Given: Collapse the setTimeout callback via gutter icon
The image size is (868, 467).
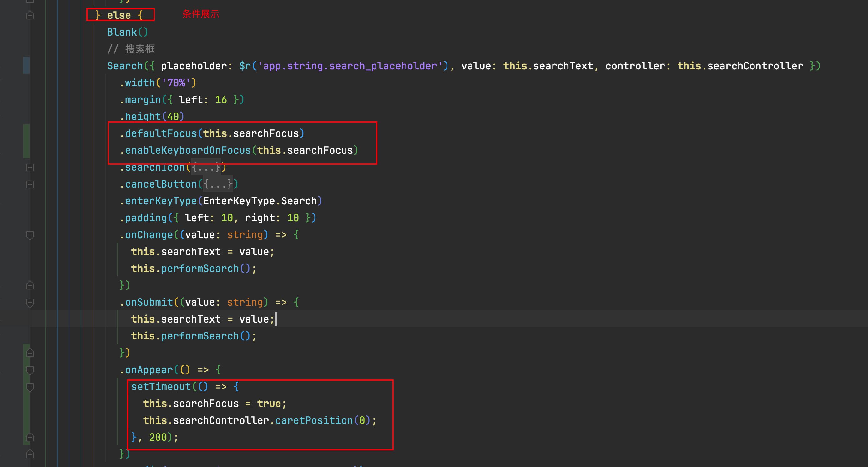Looking at the screenshot, I should point(30,387).
